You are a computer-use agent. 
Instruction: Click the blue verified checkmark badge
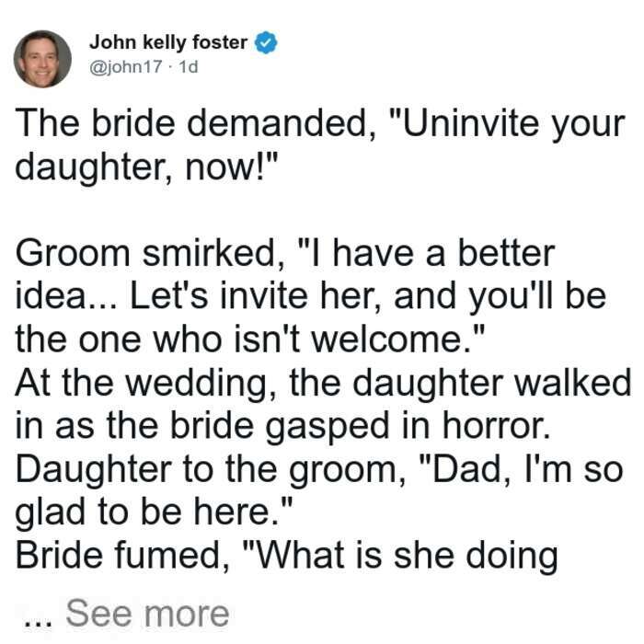click(x=266, y=42)
